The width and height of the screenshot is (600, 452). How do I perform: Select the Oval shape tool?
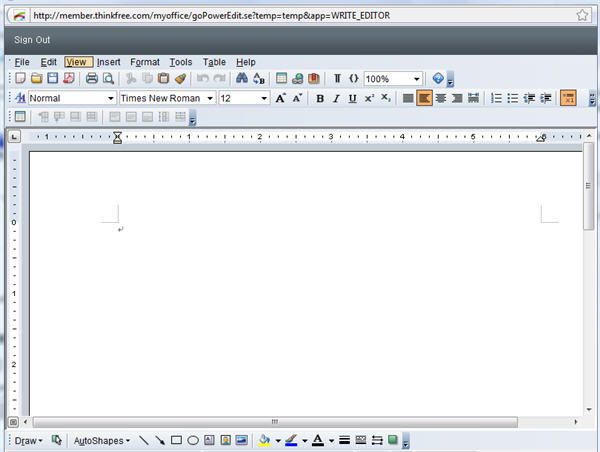tap(193, 440)
